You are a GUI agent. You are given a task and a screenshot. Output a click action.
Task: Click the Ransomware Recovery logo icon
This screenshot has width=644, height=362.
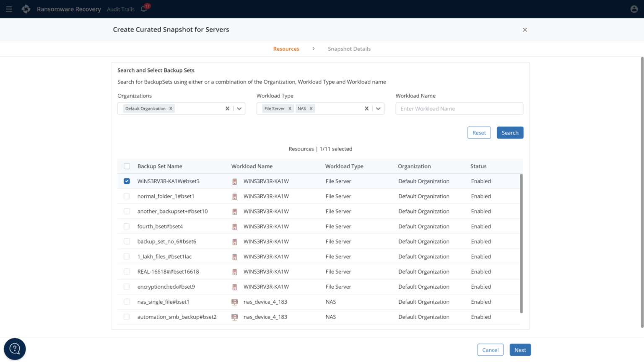tap(26, 9)
